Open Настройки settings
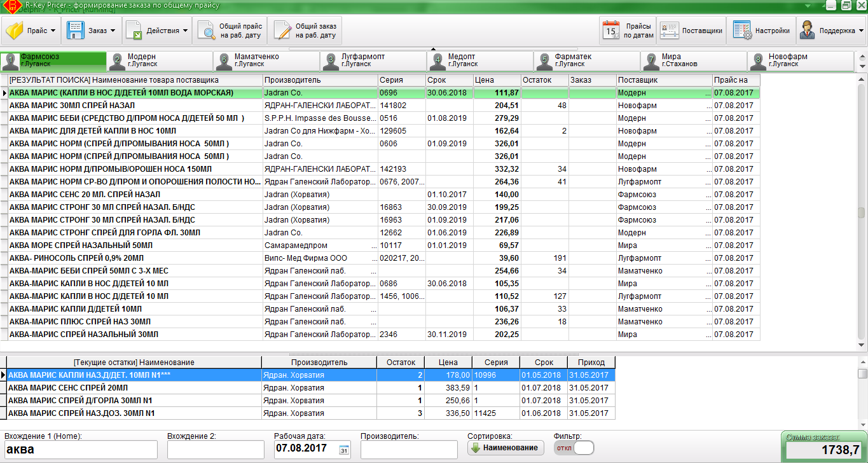The width and height of the screenshot is (868, 463). coord(762,31)
